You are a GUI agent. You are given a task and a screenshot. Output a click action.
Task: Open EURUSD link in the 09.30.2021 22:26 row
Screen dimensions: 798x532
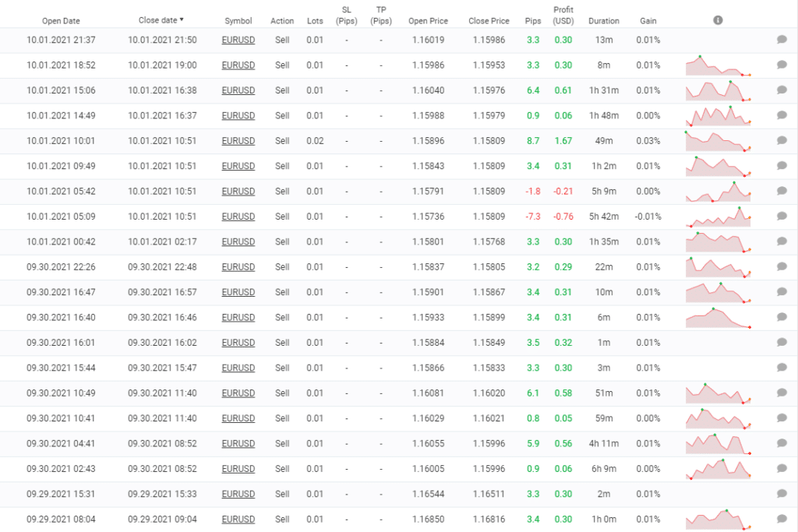238,266
